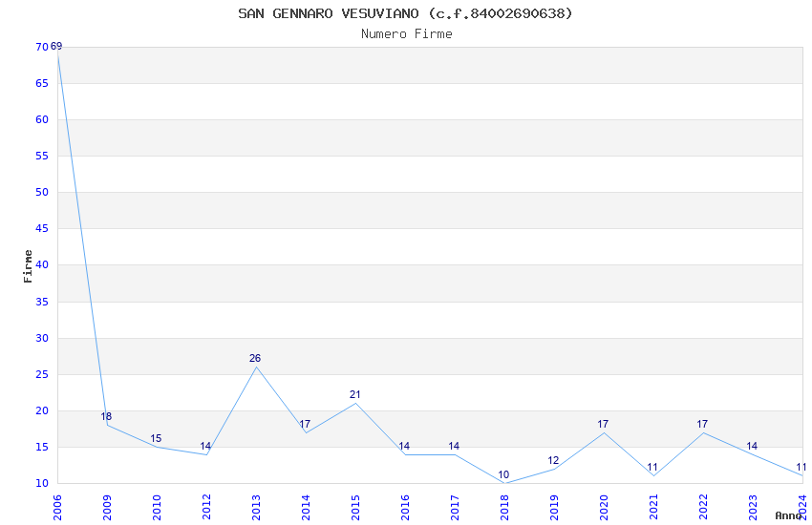The height and width of the screenshot is (525, 812).
Task: Click the y-axis tick value 60
Action: 42,119
